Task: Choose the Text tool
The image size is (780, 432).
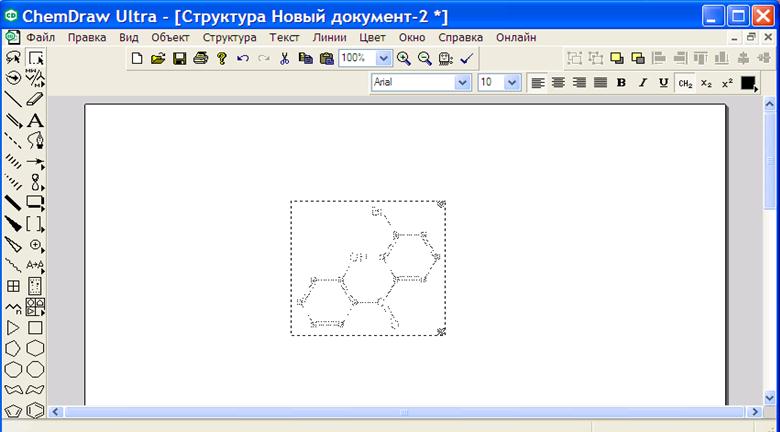Action: point(35,120)
